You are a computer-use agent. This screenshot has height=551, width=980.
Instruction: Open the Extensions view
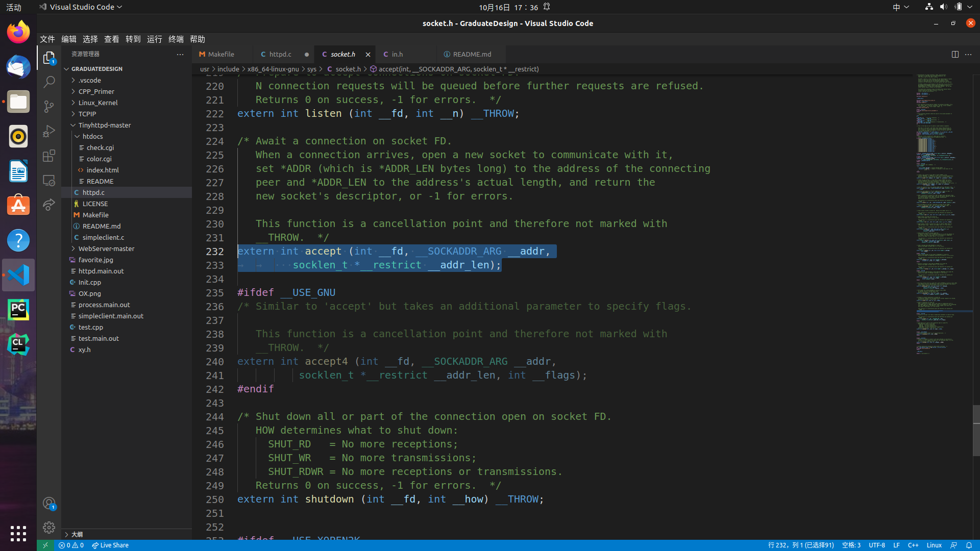click(49, 156)
